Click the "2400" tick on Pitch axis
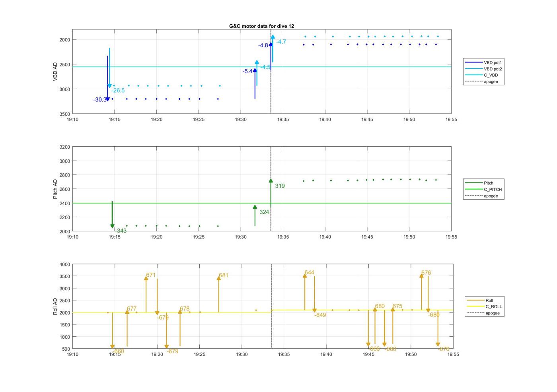This screenshot has width=557, height=392. [x=64, y=204]
